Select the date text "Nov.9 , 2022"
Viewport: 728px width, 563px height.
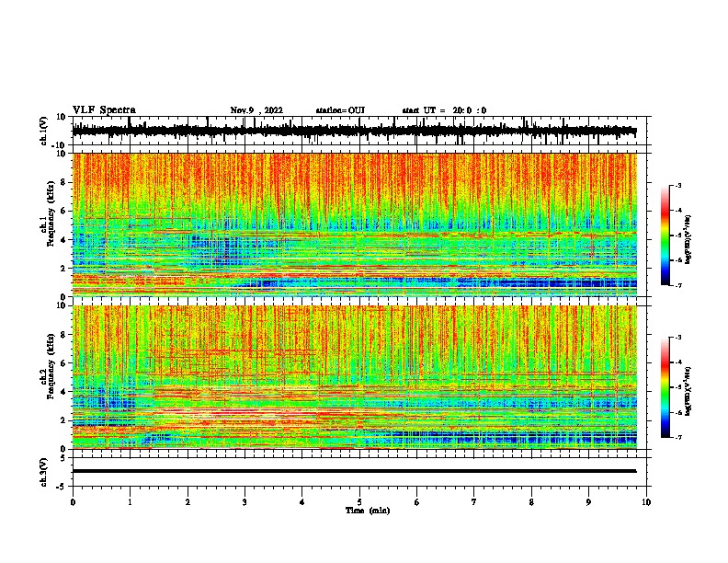[x=256, y=110]
